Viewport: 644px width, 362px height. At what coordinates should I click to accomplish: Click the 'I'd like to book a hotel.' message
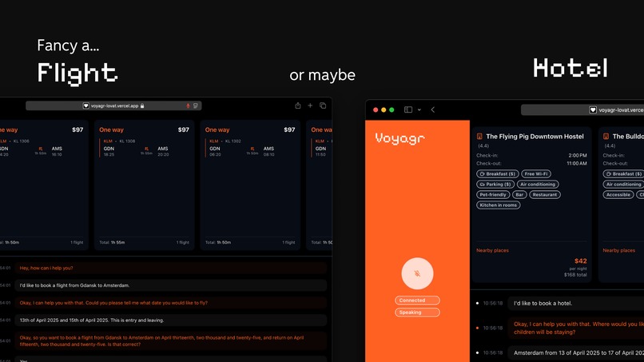pyautogui.click(x=576, y=303)
